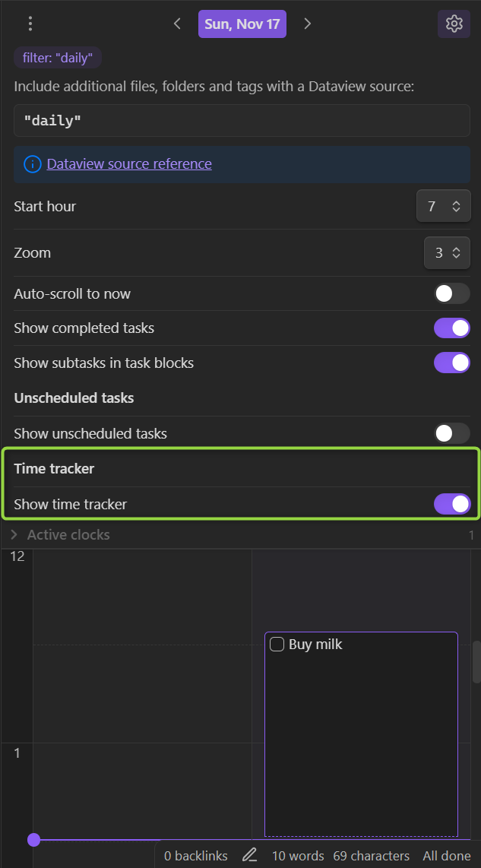Turn off Show subtasks in task blocks
This screenshot has height=868, width=481.
point(451,363)
